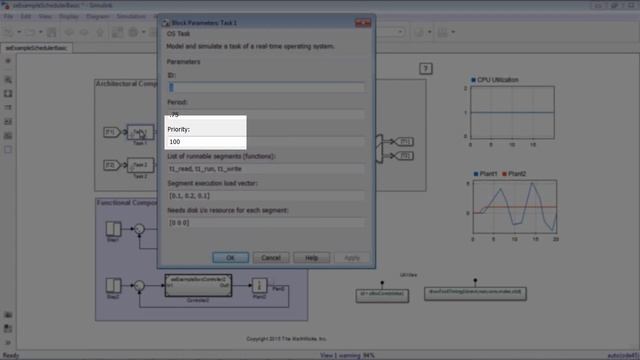This screenshot has width=640, height=360.
Task: Click Help in Block Parameters dialog
Action: point(311,258)
